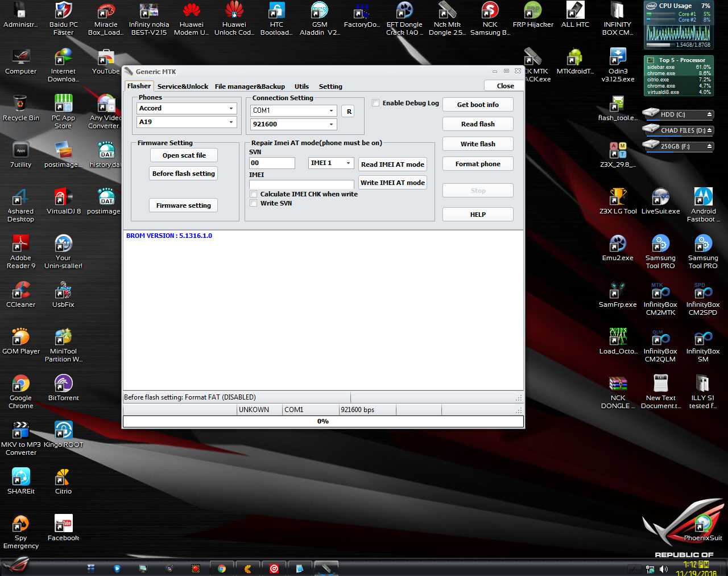Click the Before flash setting button

tap(184, 174)
